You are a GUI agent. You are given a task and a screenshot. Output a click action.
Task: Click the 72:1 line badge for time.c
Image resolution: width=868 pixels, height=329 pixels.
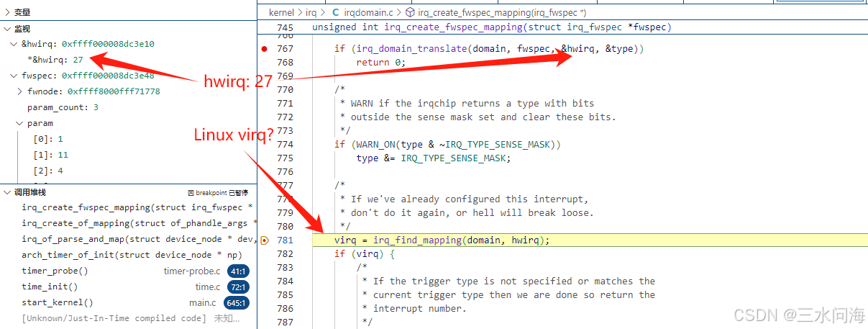[238, 287]
